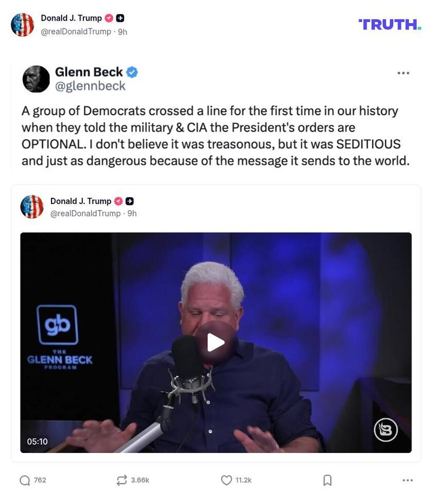
Task: Open the post's bottom three-dot menu
Action: coord(408,480)
